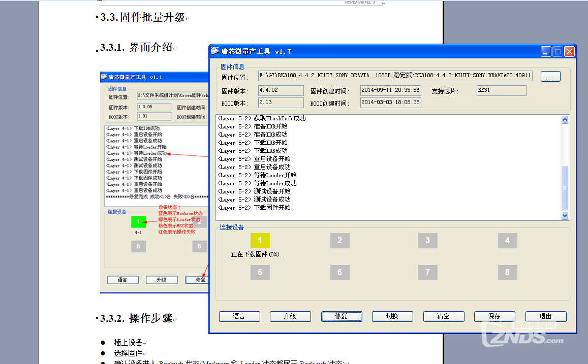Click the yellow device slot 1
Image resolution: width=588 pixels, height=364 pixels.
point(260,241)
